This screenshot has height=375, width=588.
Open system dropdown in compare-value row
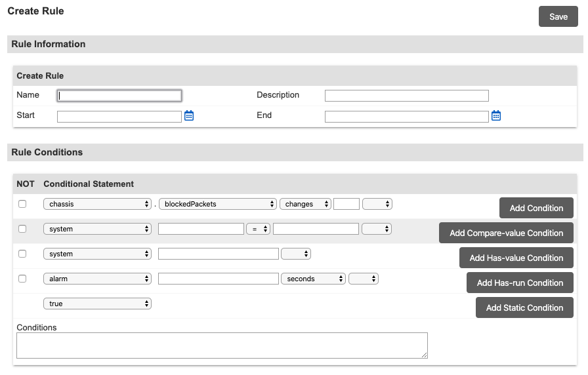98,229
